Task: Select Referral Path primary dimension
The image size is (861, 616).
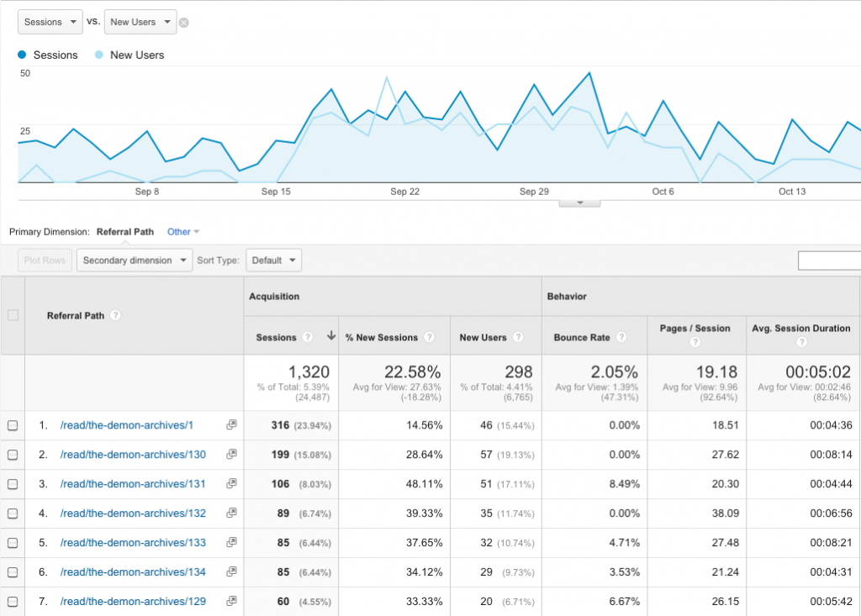Action: tap(125, 232)
